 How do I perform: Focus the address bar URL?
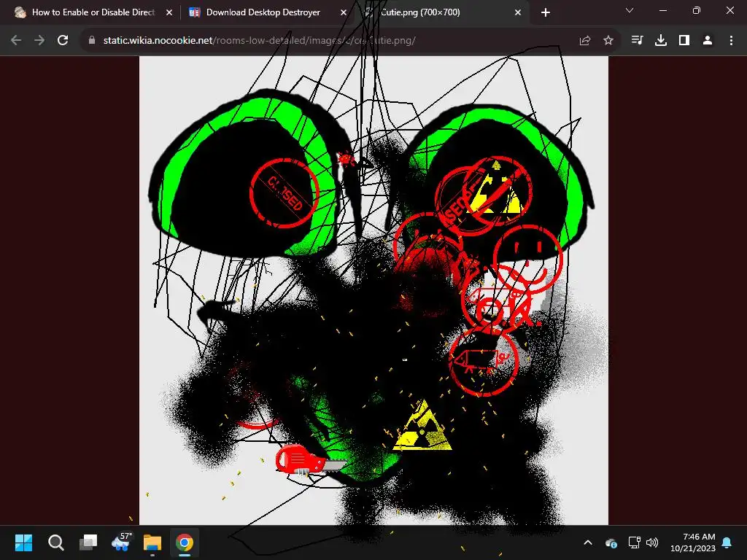click(x=259, y=41)
